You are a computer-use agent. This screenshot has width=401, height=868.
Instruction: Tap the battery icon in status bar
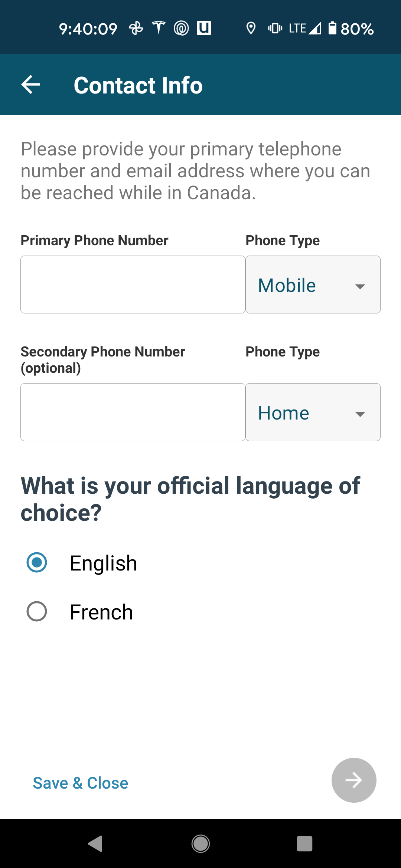click(x=332, y=28)
